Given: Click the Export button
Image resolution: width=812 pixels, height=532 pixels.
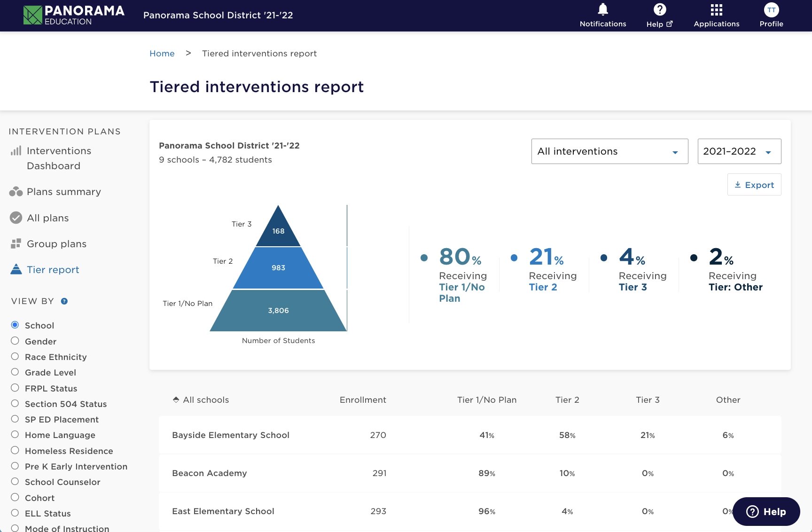Looking at the screenshot, I should coord(754,185).
